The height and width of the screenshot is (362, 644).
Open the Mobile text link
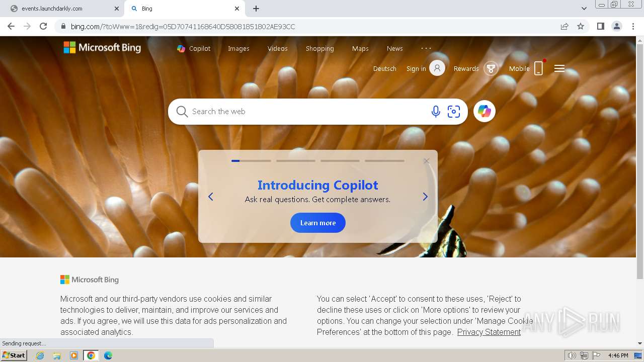(x=519, y=69)
